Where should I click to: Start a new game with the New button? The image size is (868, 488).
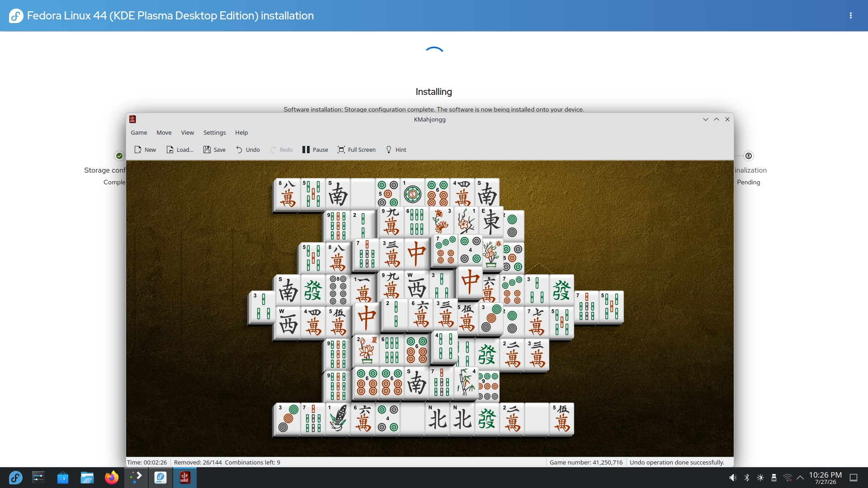(x=145, y=150)
